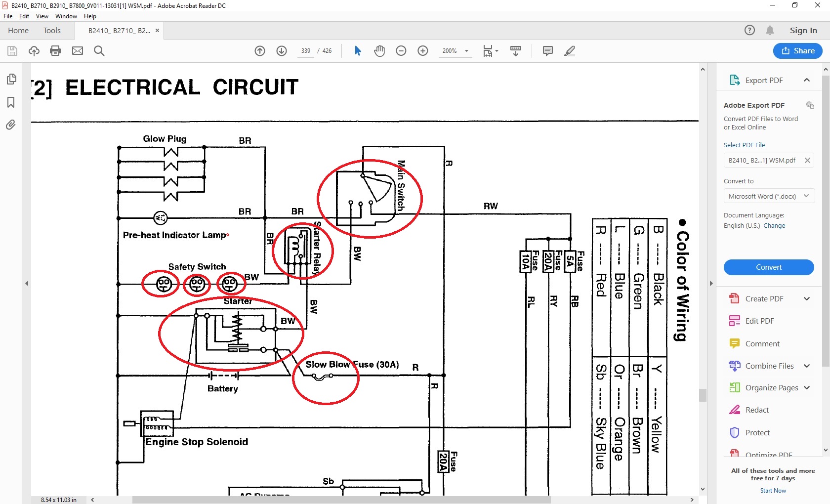
Task: Open the Add comment note tool
Action: click(547, 51)
